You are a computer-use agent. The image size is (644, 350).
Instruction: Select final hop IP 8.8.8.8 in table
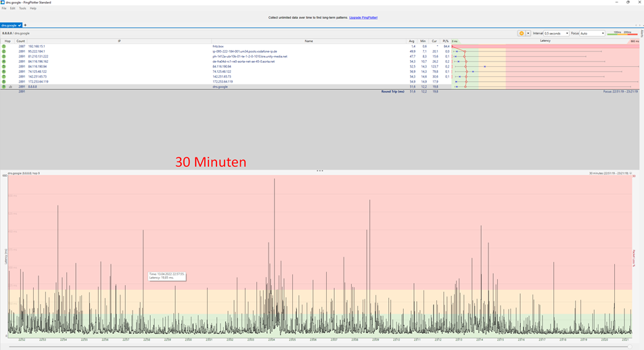coord(32,86)
